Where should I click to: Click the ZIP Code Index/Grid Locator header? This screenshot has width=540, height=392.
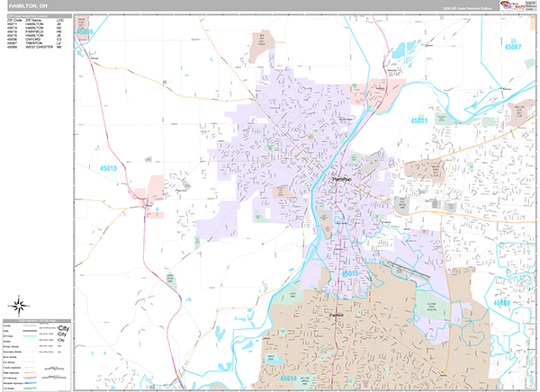coord(36,13)
